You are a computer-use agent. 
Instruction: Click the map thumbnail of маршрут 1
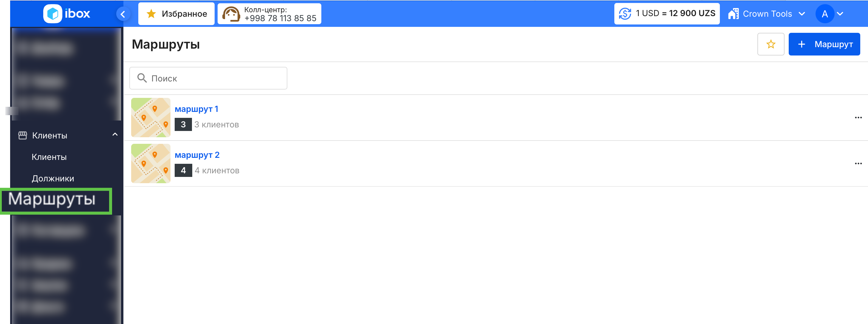coord(151,117)
